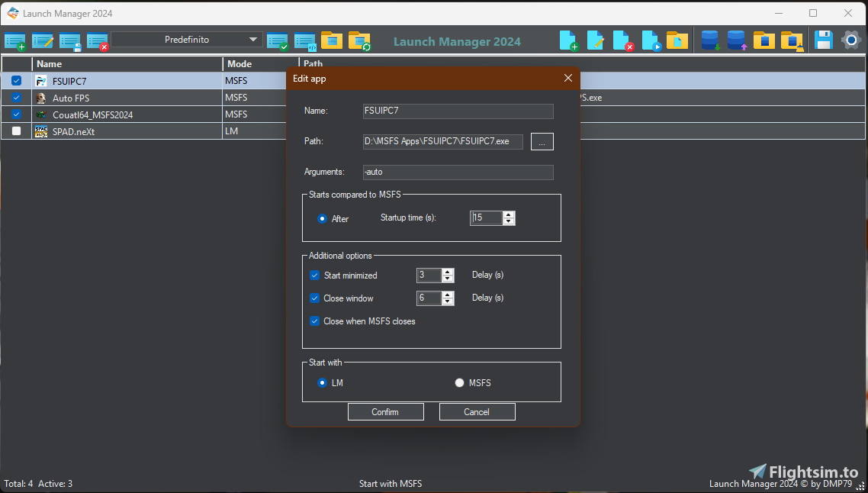Click the yellow profile folder icon
The width and height of the screenshot is (868, 493).
coord(332,40)
